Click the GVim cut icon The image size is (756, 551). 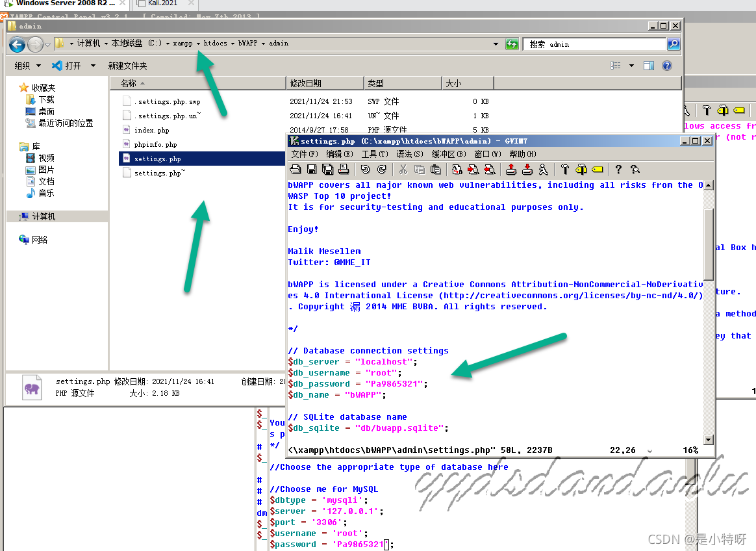point(403,170)
